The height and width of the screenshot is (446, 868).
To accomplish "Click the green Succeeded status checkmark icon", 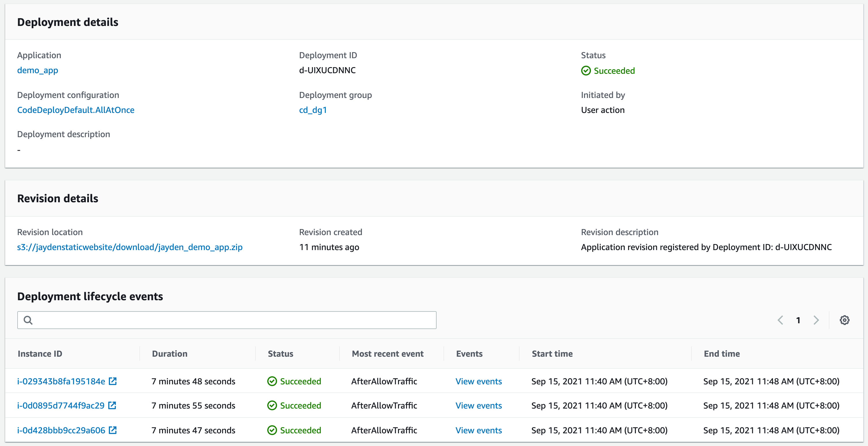I will coord(586,71).
